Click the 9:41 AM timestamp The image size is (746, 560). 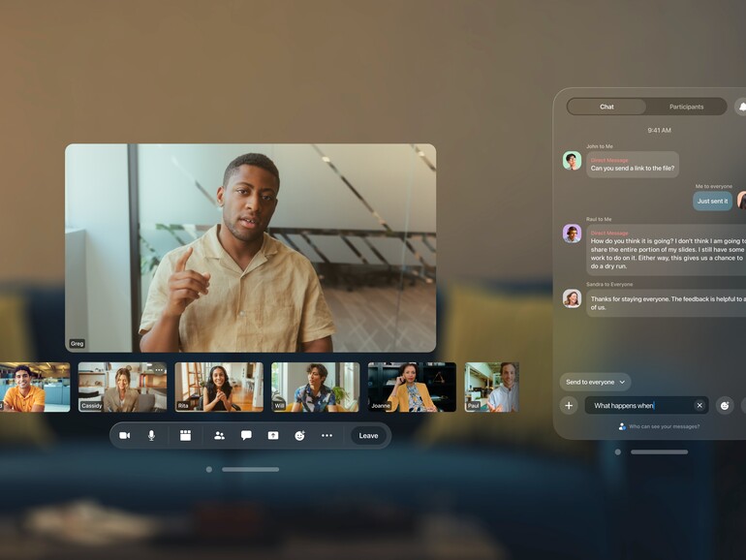(659, 131)
